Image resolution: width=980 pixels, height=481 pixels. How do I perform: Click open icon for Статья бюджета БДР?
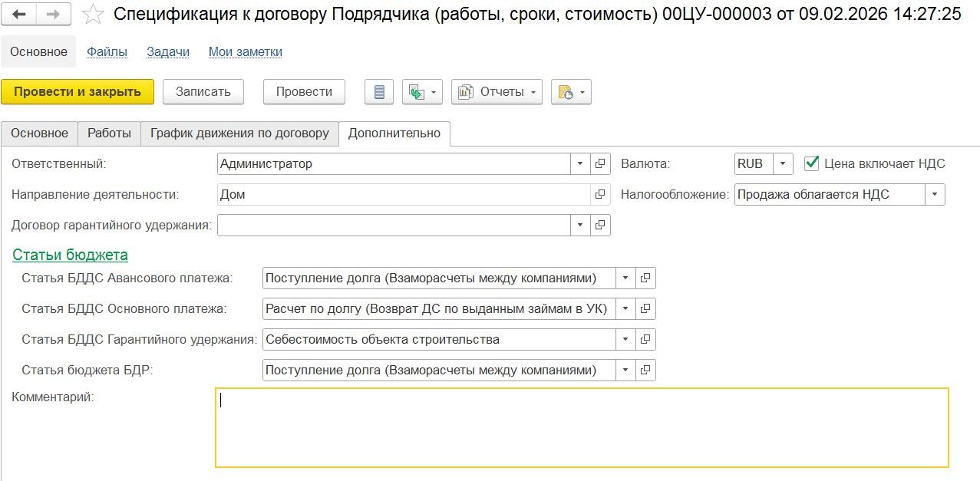pos(645,370)
